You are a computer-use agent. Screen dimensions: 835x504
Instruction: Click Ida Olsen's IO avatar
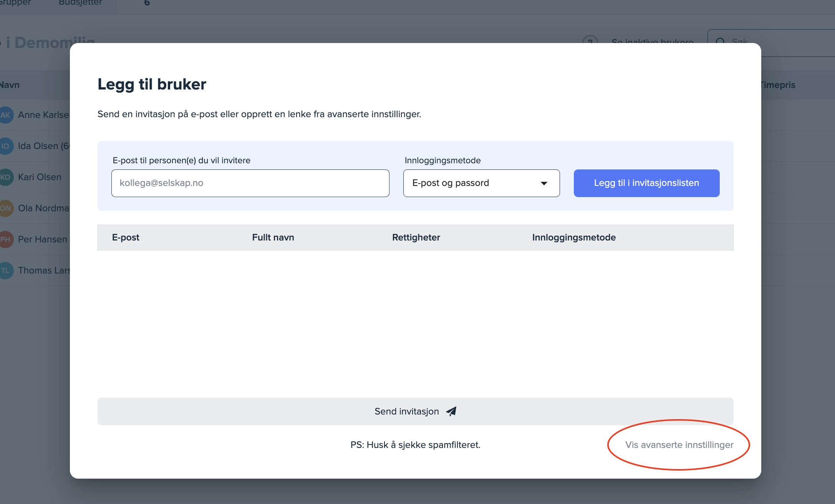[x=5, y=146]
